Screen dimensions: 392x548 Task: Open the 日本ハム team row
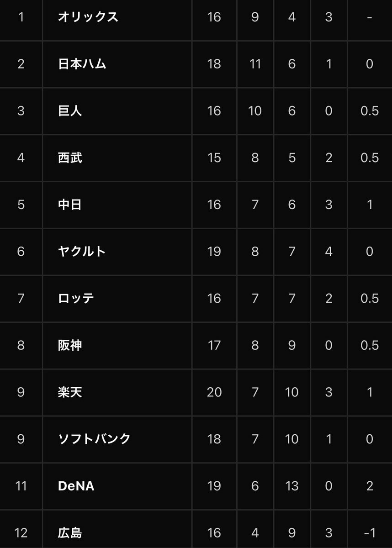[196, 64]
